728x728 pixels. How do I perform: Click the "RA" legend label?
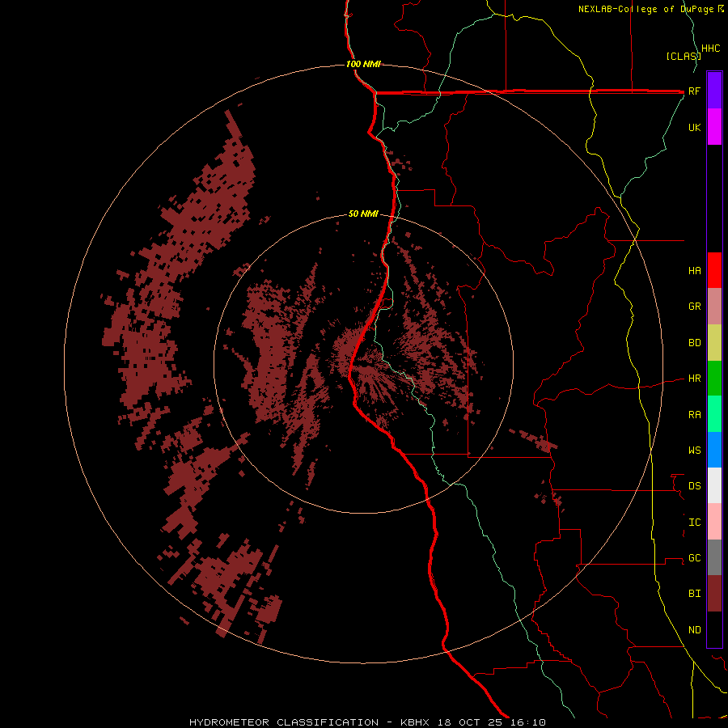point(694,415)
